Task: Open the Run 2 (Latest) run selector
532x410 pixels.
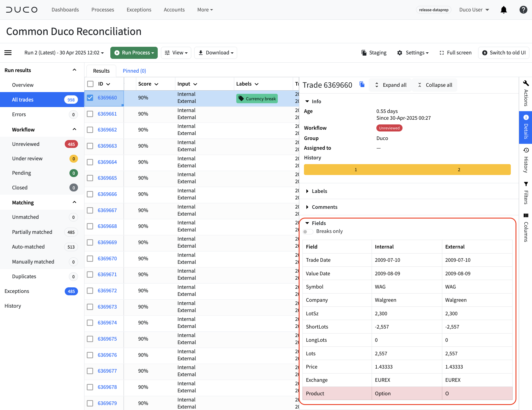Action: click(x=64, y=53)
